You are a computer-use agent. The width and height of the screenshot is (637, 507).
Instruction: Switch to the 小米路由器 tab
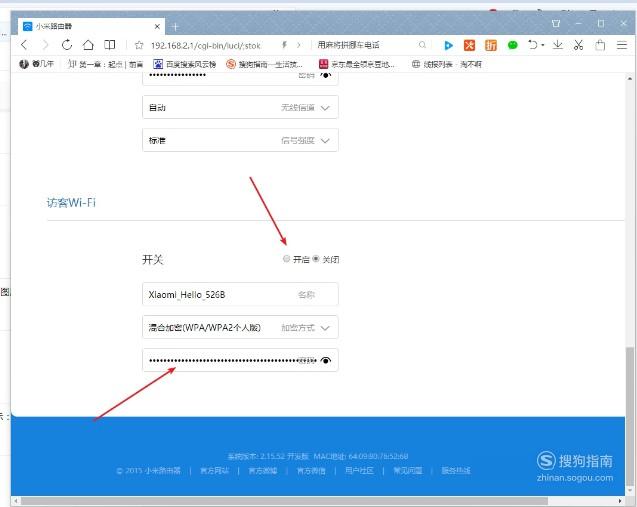(x=91, y=26)
